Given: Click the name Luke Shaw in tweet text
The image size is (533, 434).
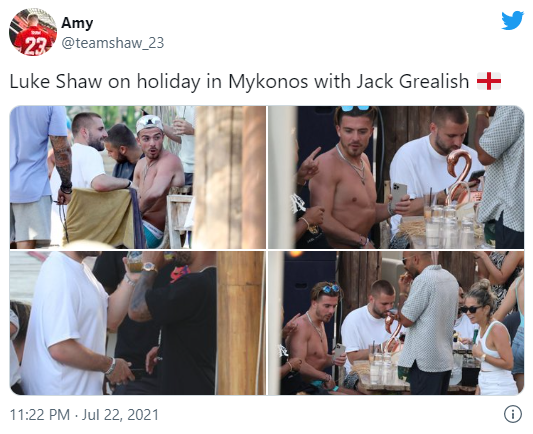Looking at the screenshot, I should pyautogui.click(x=56, y=82).
